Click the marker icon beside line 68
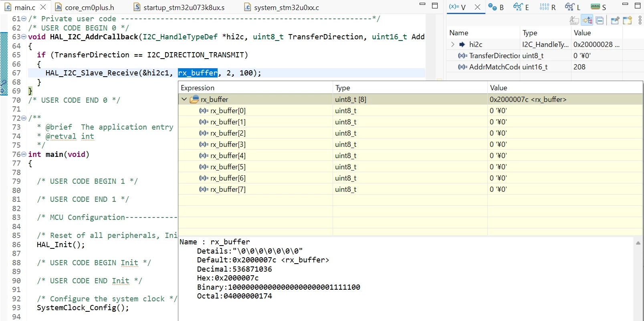The width and height of the screenshot is (644, 321). pos(4,82)
